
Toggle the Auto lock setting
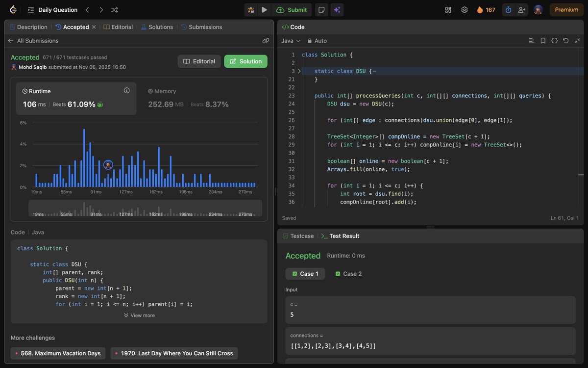(317, 41)
